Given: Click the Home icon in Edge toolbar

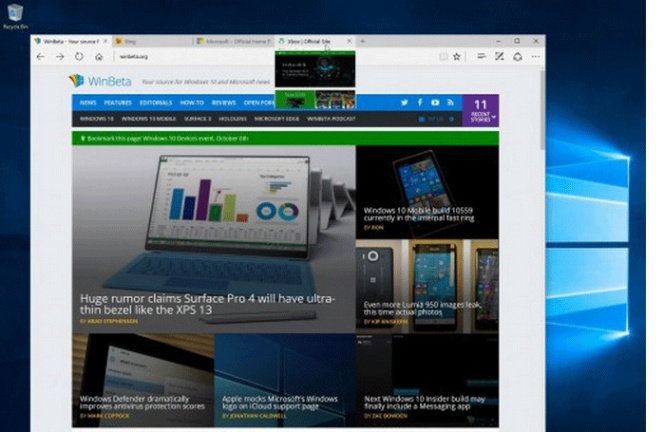Looking at the screenshot, I should pyautogui.click(x=99, y=56).
